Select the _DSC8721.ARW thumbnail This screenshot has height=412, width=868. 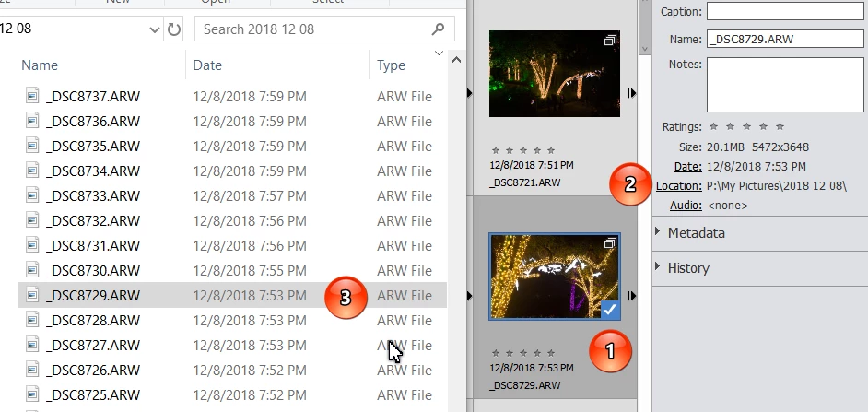tap(554, 74)
